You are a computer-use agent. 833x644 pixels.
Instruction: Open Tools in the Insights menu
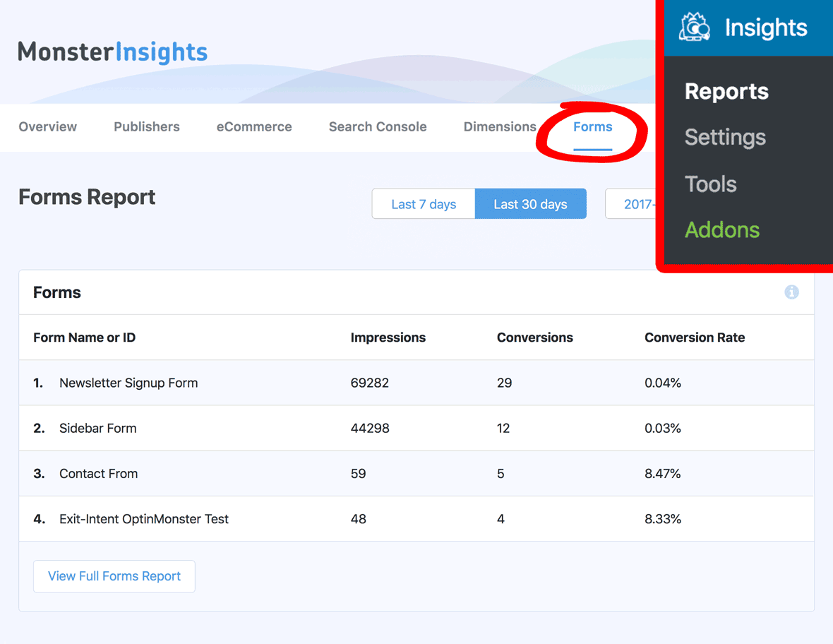[x=710, y=184]
